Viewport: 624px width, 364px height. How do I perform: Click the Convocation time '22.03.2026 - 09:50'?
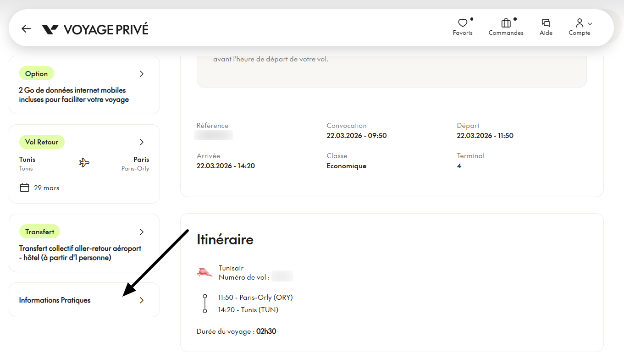357,136
